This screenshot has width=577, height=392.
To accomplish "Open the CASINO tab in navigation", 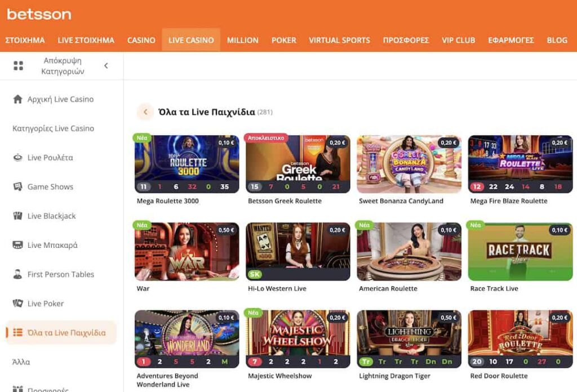I will 141,40.
